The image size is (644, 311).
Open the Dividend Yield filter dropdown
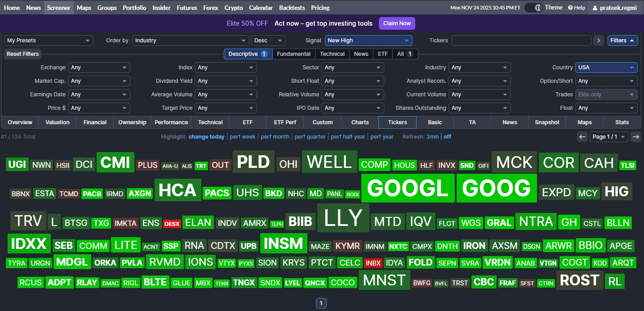(226, 81)
